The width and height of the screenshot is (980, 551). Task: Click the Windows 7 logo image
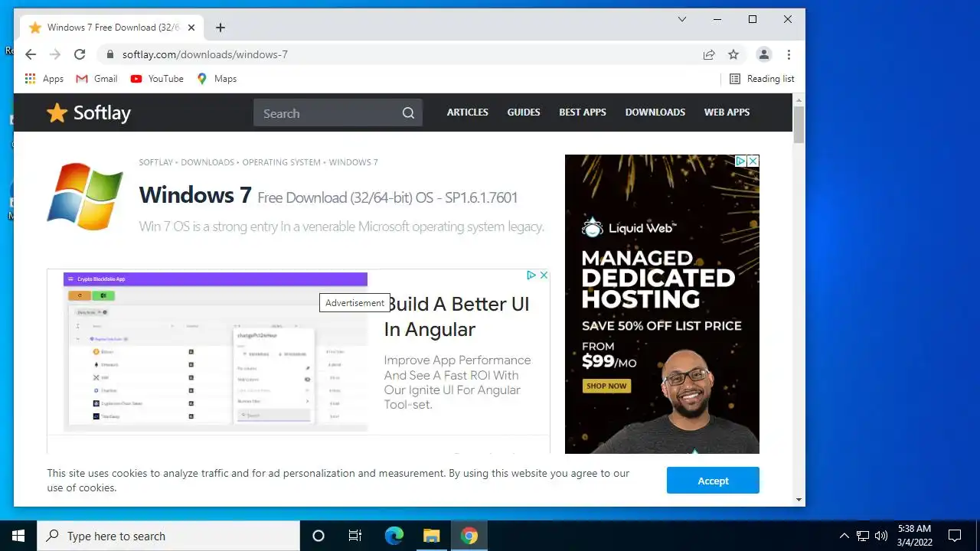(85, 197)
